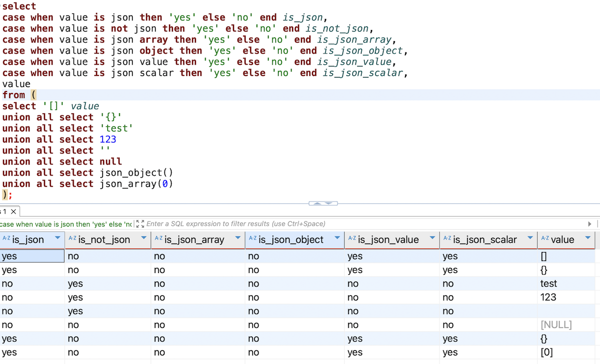Click the filter history arrow at far right

(x=589, y=224)
